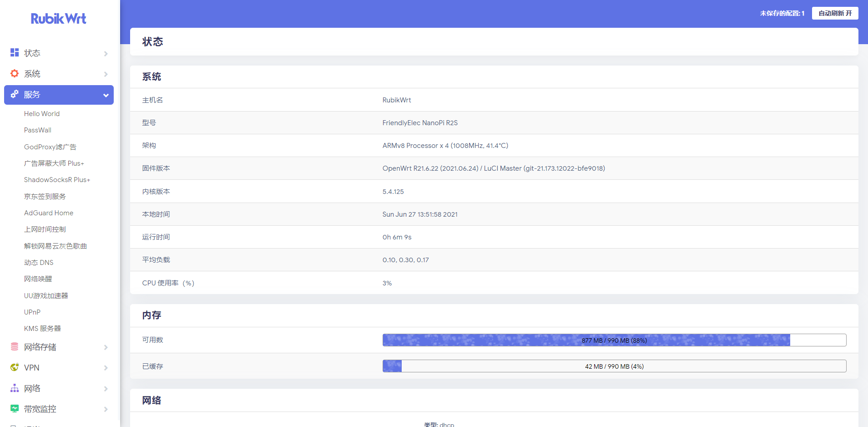Open the PassWall menu item
The height and width of the screenshot is (427, 868).
click(x=37, y=130)
